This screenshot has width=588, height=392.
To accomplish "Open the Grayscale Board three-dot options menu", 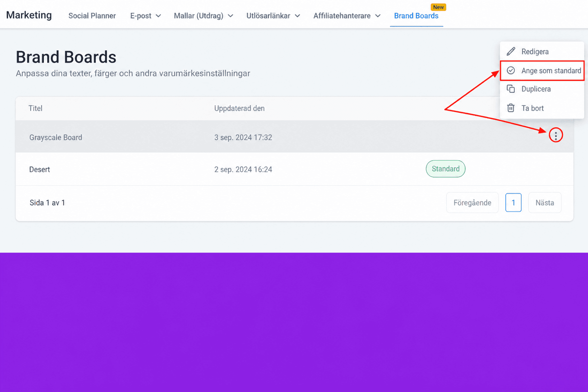I will click(x=556, y=135).
